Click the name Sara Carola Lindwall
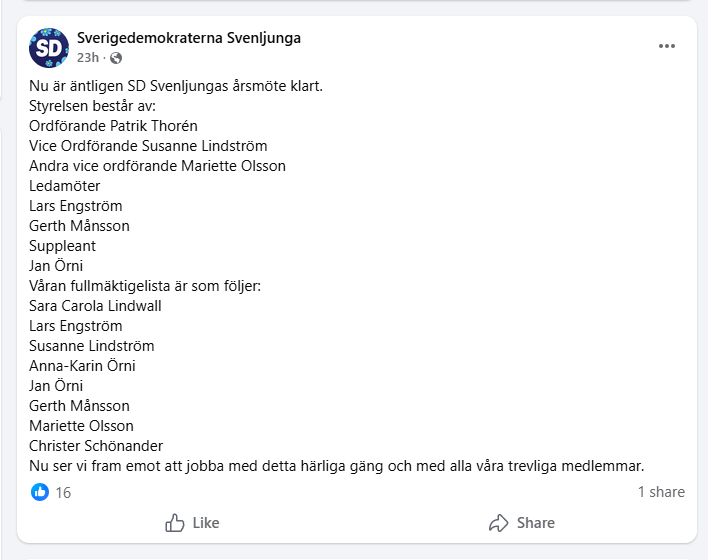The height and width of the screenshot is (560, 708). pyautogui.click(x=95, y=306)
